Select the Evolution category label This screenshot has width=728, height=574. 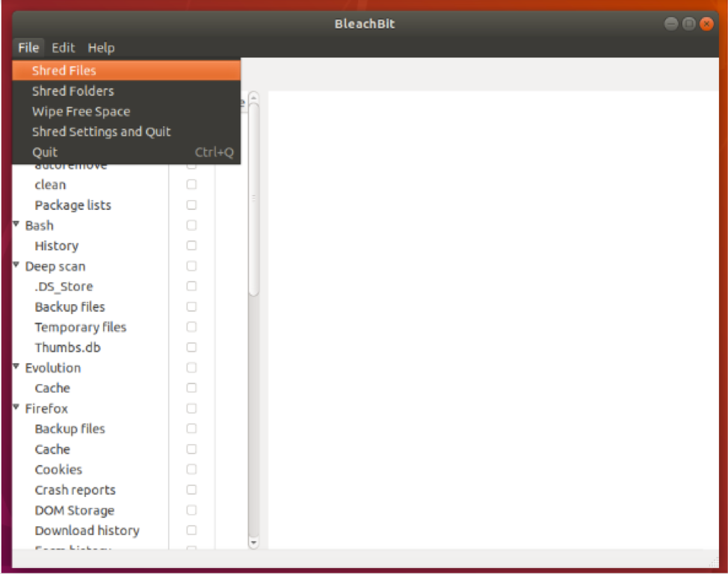point(53,368)
